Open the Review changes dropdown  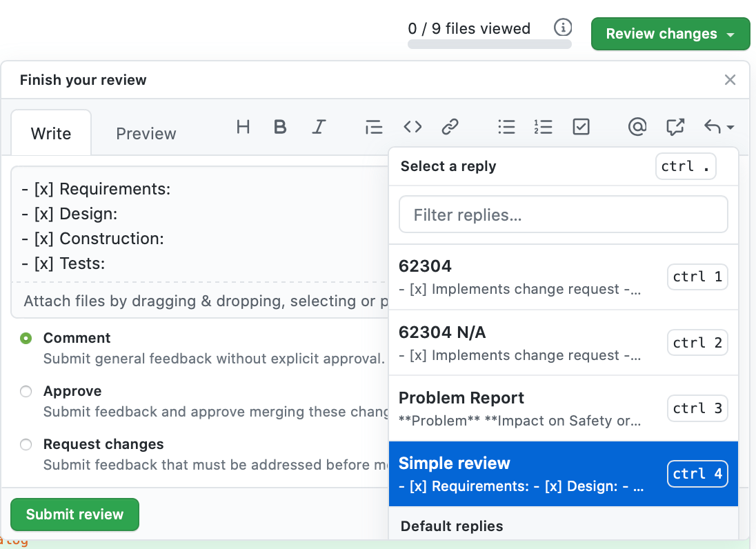pos(670,34)
